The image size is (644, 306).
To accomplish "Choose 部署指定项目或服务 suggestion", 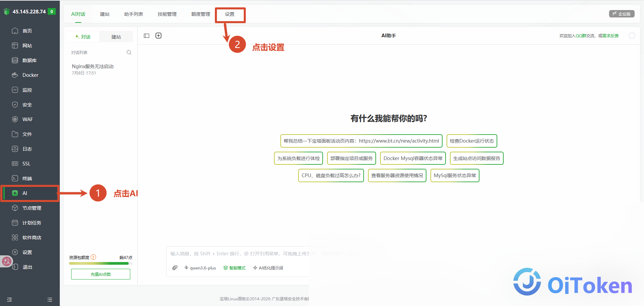I will click(x=352, y=158).
